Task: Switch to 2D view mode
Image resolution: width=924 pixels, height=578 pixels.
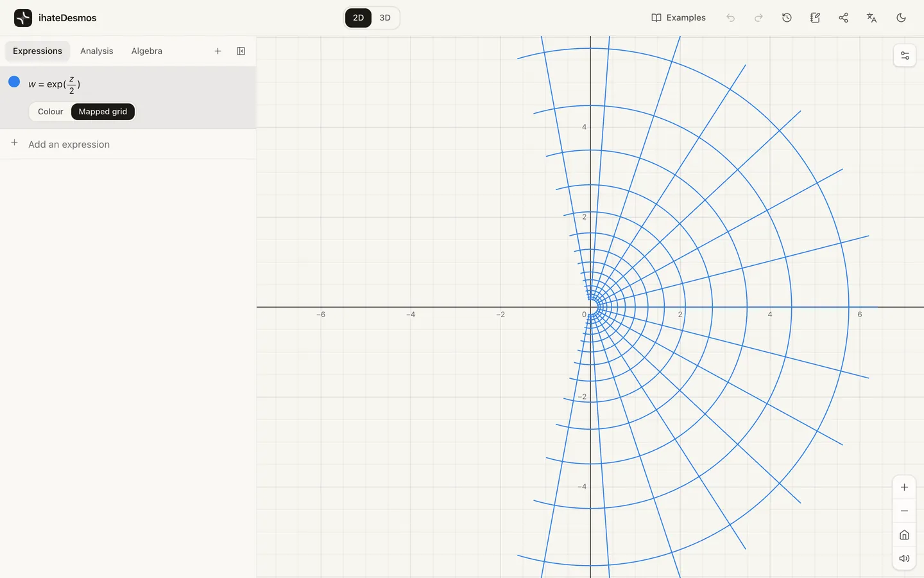Action: point(358,18)
